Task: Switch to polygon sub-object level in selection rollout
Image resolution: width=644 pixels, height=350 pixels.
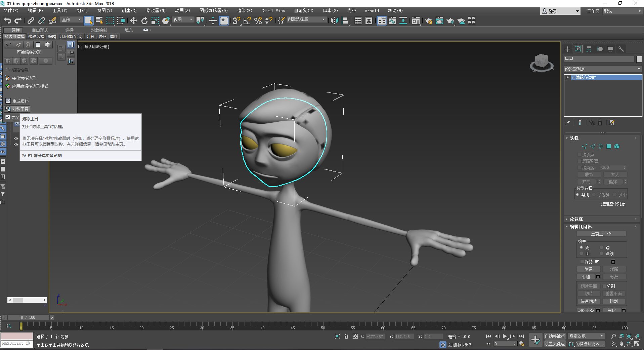Action: pyautogui.click(x=609, y=146)
